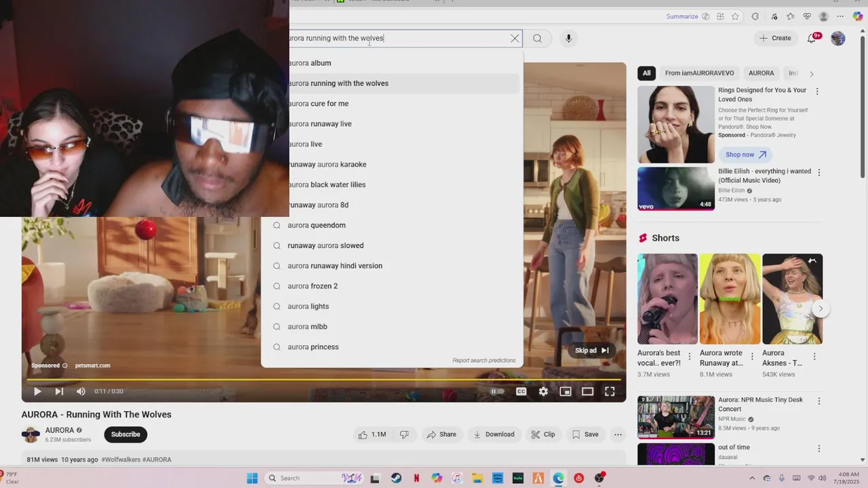The width and height of the screenshot is (868, 488).
Task: Add page to favorites star
Action: (x=735, y=16)
